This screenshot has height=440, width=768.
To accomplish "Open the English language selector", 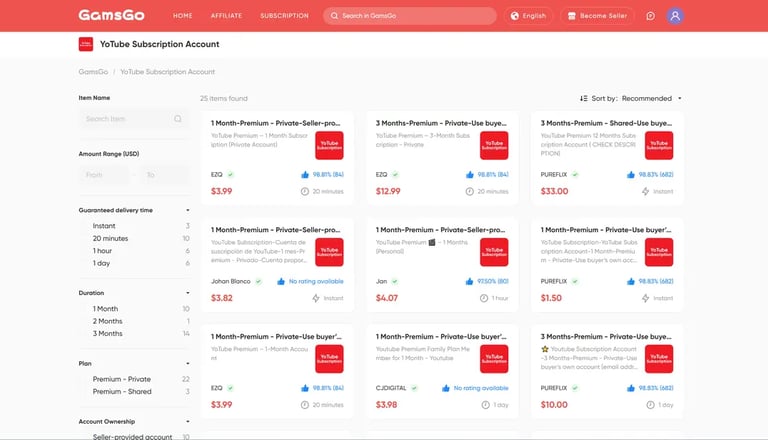I will click(528, 16).
